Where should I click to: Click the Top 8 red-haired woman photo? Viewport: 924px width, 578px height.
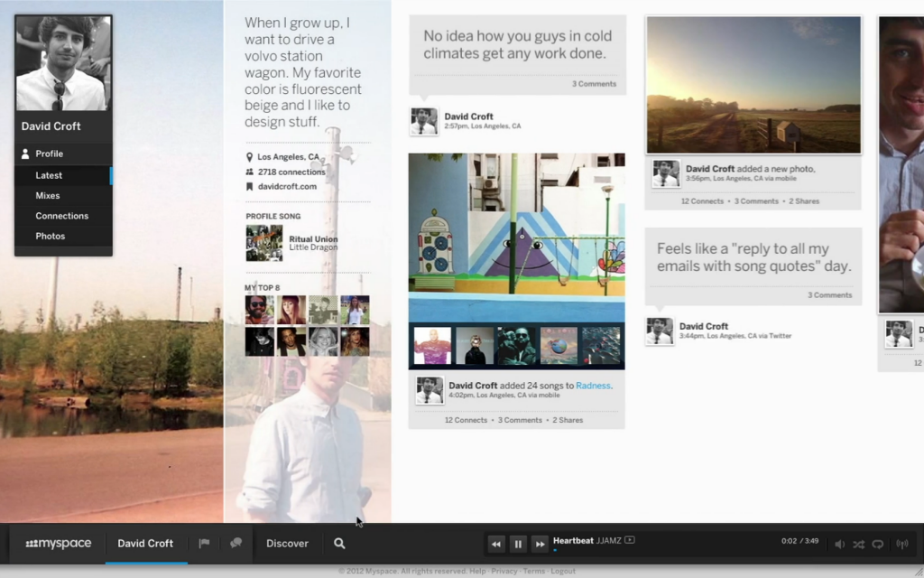pyautogui.click(x=291, y=311)
